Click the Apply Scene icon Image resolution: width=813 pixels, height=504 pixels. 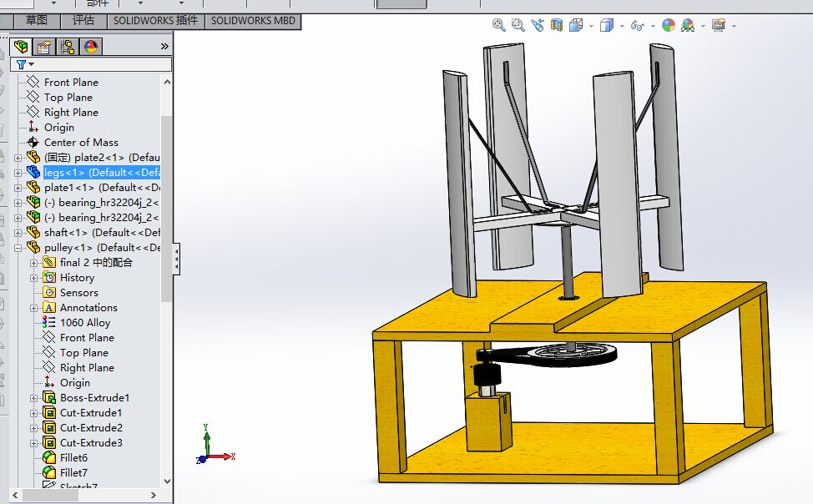[688, 25]
